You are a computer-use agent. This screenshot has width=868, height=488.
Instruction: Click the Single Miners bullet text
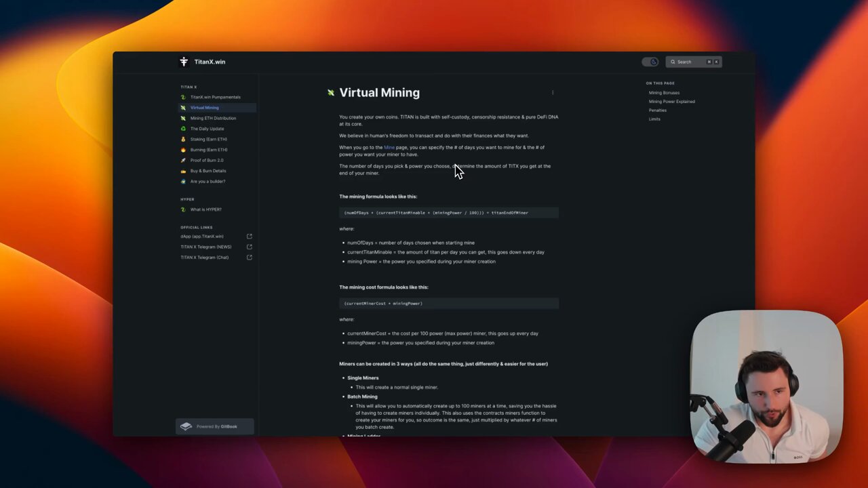[x=363, y=378]
